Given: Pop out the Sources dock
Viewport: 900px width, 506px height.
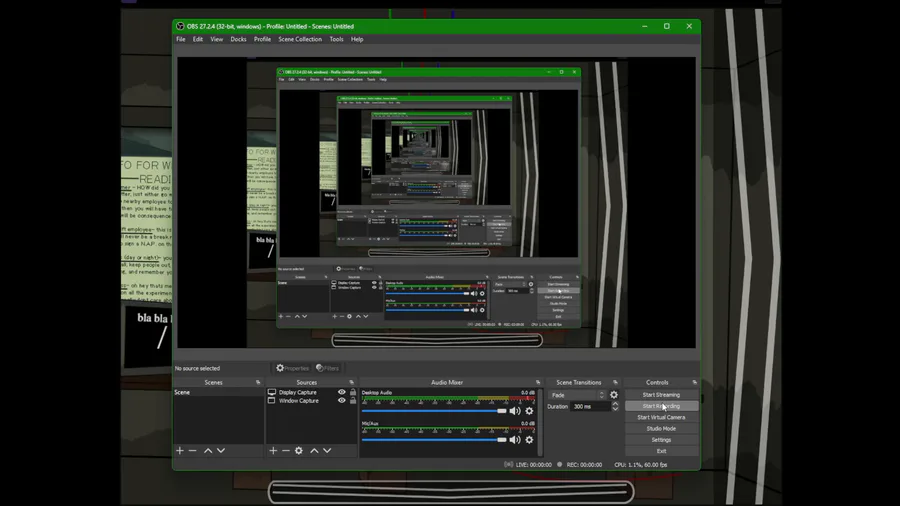Looking at the screenshot, I should (x=351, y=382).
